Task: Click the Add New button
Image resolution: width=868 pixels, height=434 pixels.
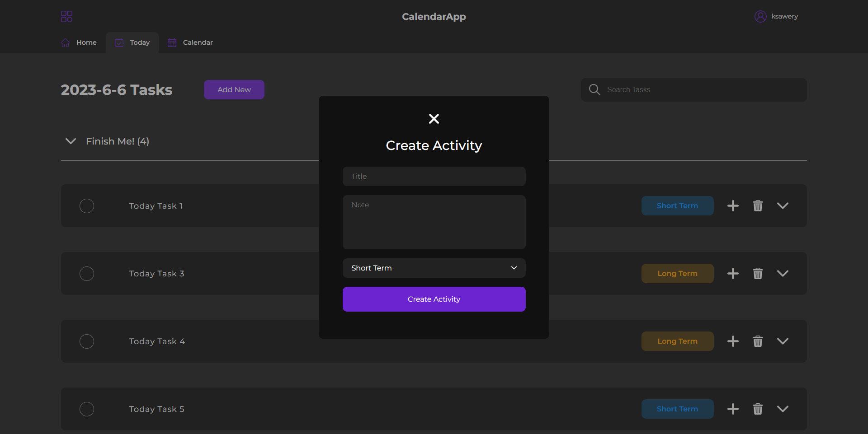Action: [234, 89]
